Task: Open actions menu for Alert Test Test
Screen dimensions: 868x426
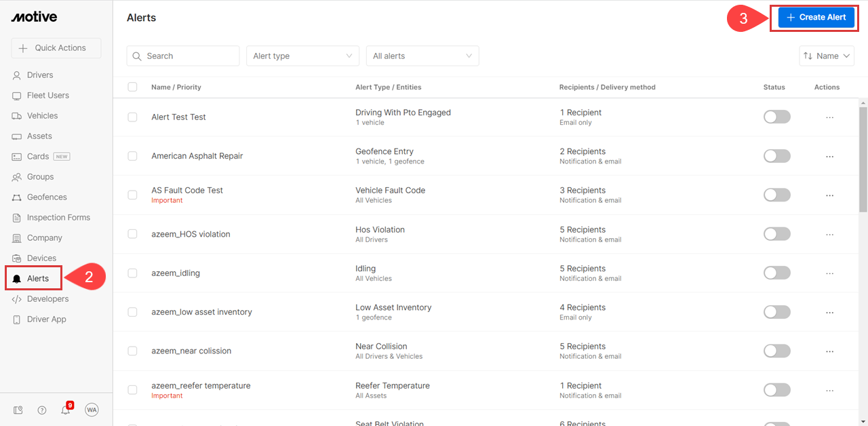Action: point(829,117)
